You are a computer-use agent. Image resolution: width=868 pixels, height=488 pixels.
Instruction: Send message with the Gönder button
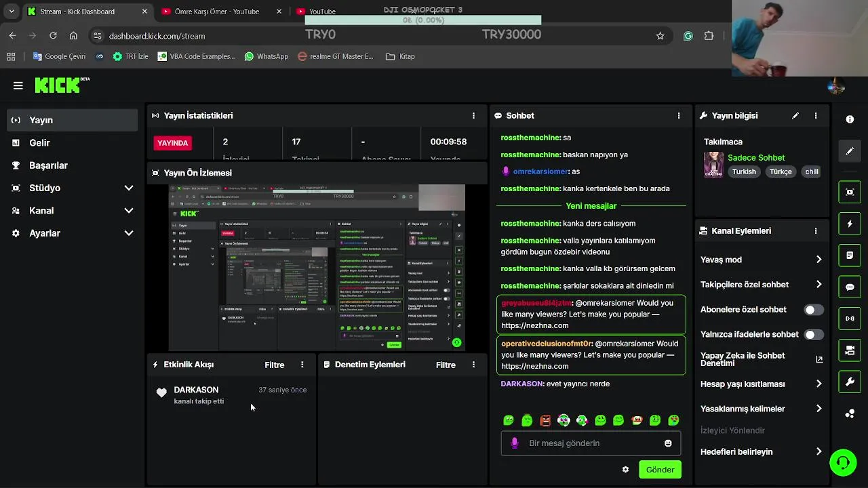(660, 470)
